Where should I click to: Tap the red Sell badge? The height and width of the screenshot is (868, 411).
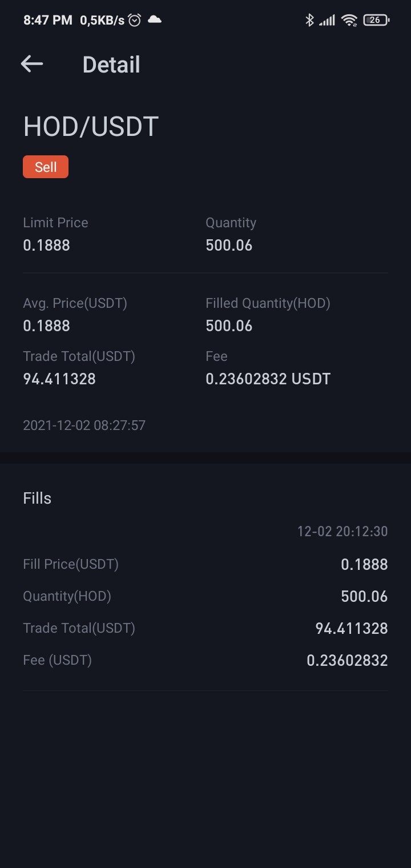(x=46, y=167)
